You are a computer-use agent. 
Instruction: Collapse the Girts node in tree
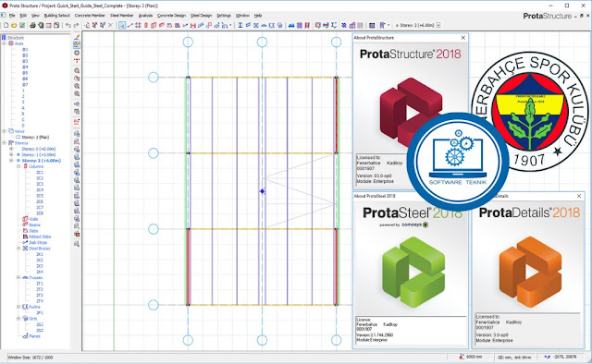(18, 319)
